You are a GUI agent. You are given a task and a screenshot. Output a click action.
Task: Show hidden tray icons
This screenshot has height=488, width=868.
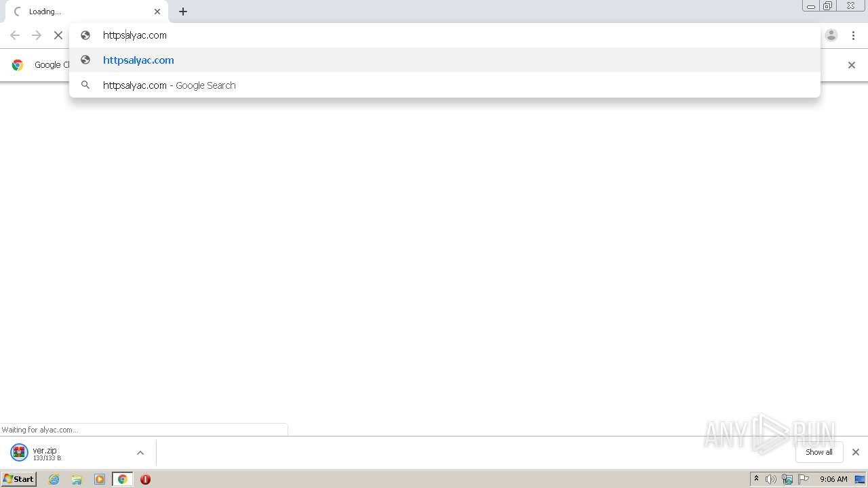click(756, 479)
